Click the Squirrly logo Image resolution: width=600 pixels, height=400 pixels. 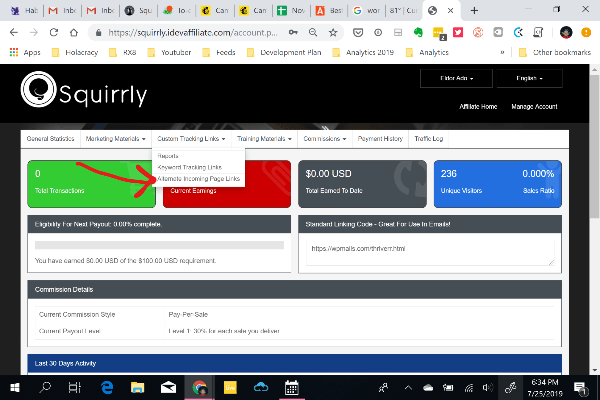[x=84, y=90]
